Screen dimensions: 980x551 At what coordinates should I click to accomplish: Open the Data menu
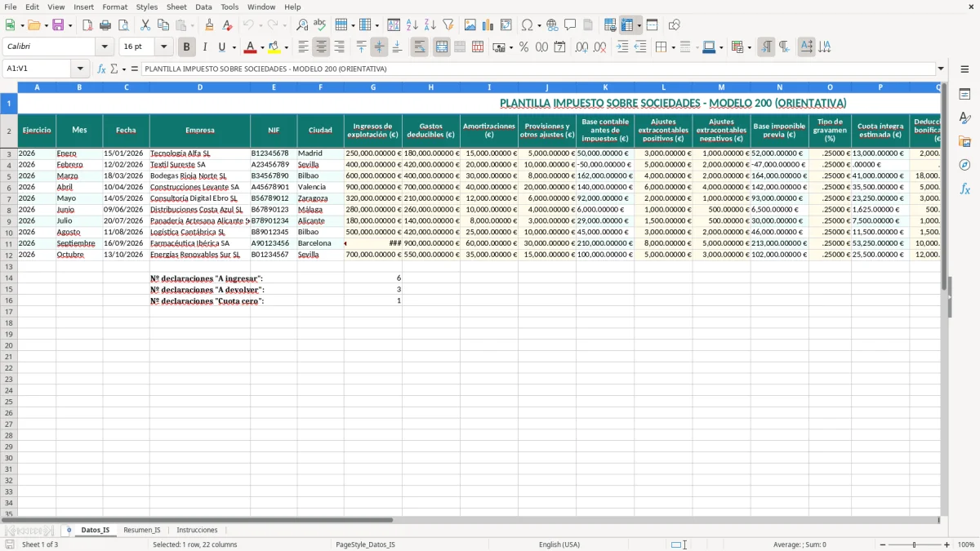203,7
